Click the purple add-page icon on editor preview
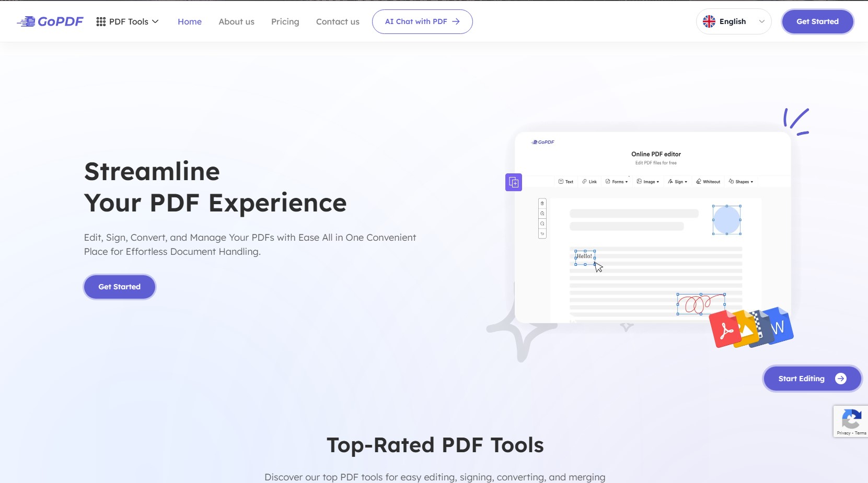The height and width of the screenshot is (483, 868). pos(513,182)
